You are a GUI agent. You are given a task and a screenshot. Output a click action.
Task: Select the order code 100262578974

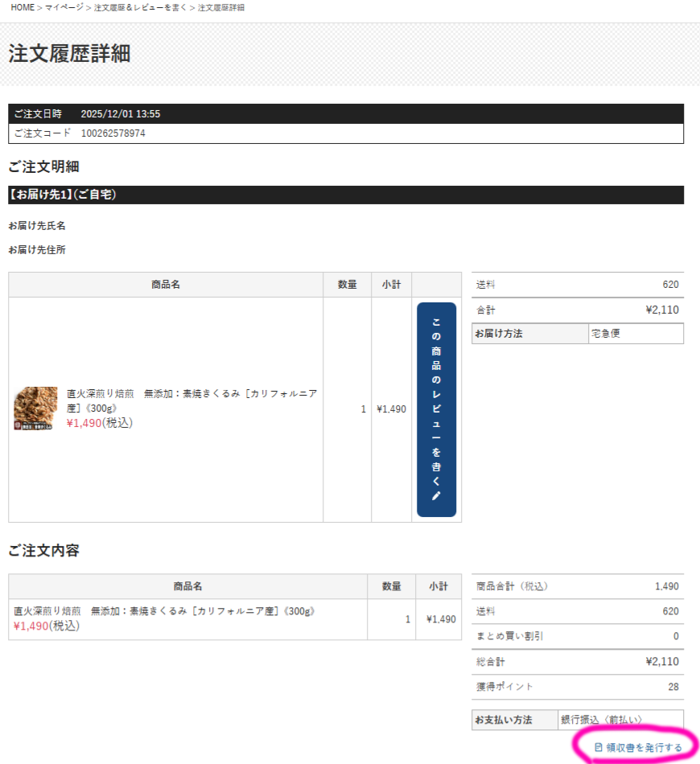click(113, 133)
